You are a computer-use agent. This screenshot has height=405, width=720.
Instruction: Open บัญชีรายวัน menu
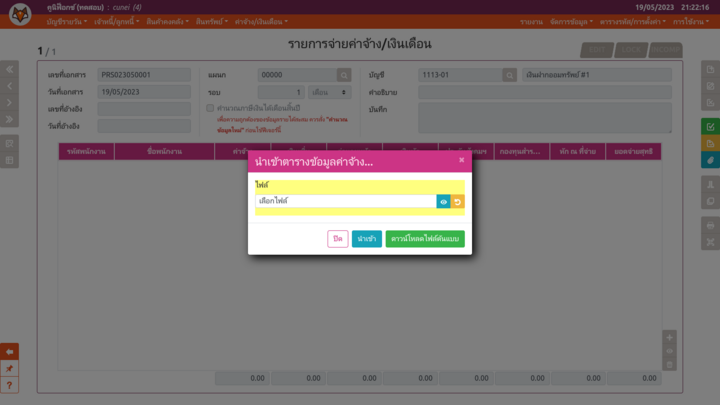point(67,22)
